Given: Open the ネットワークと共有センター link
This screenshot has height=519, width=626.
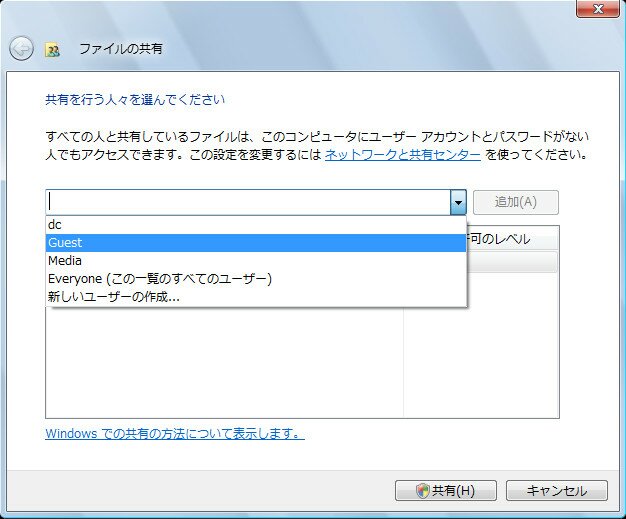Looking at the screenshot, I should [x=403, y=155].
